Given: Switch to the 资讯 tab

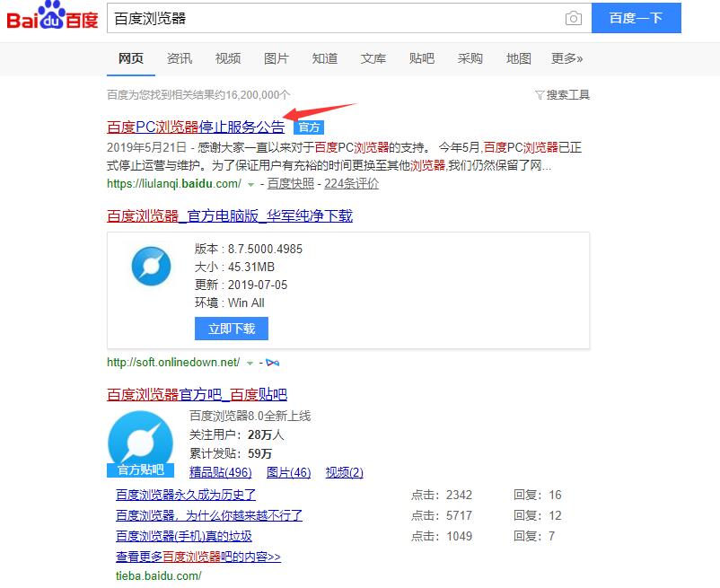Looking at the screenshot, I should click(x=180, y=58).
